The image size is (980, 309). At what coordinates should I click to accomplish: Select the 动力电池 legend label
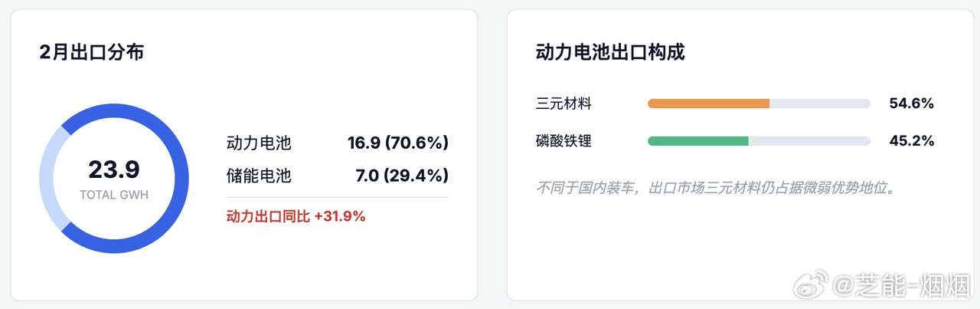[x=259, y=143]
